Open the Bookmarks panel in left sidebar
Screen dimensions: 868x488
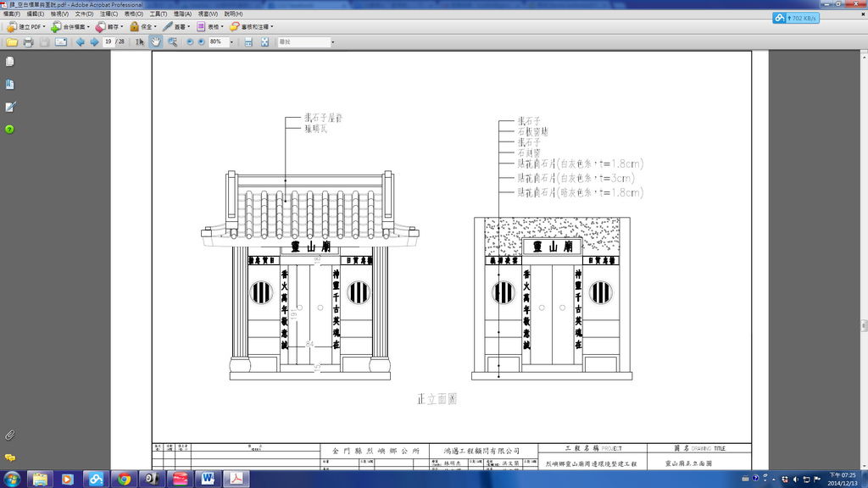[9, 84]
